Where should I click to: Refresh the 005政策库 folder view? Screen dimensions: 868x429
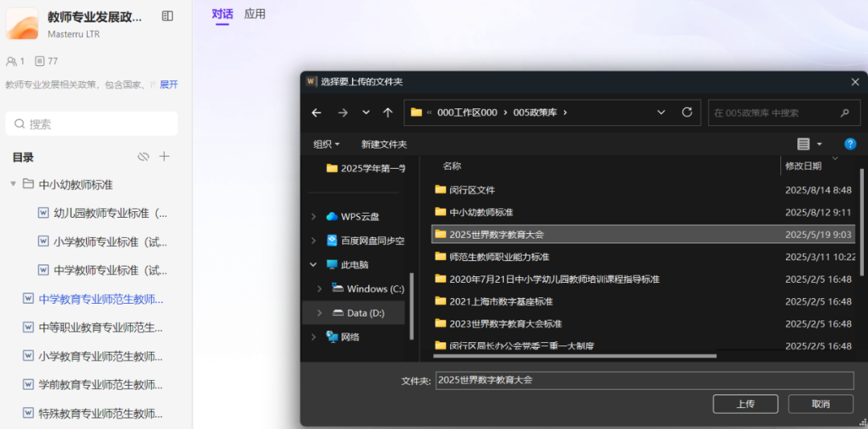(687, 112)
